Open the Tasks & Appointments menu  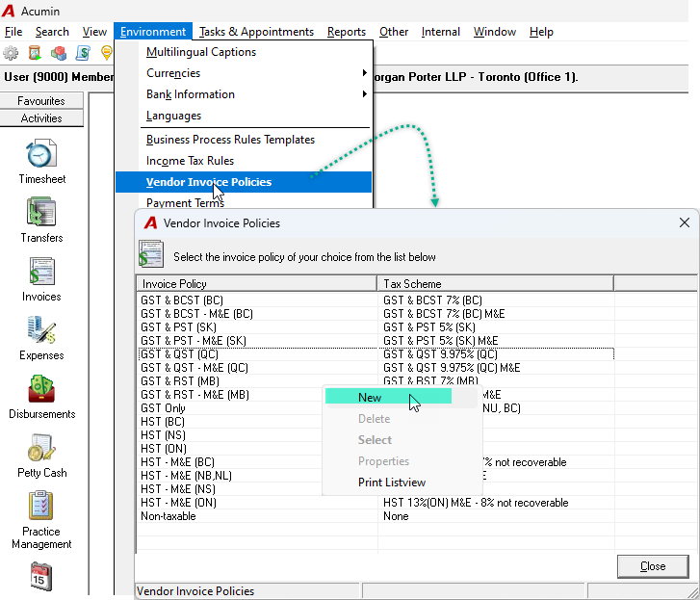(256, 32)
